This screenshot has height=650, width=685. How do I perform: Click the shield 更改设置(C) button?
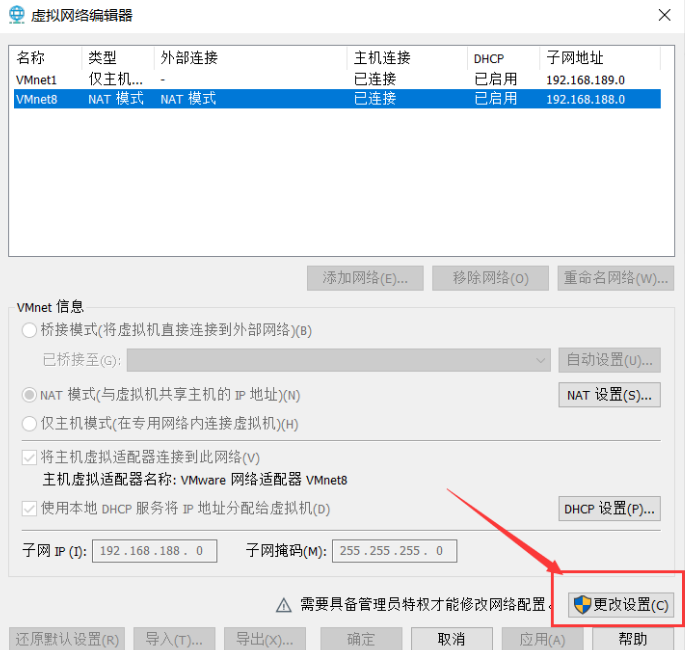coord(620,605)
